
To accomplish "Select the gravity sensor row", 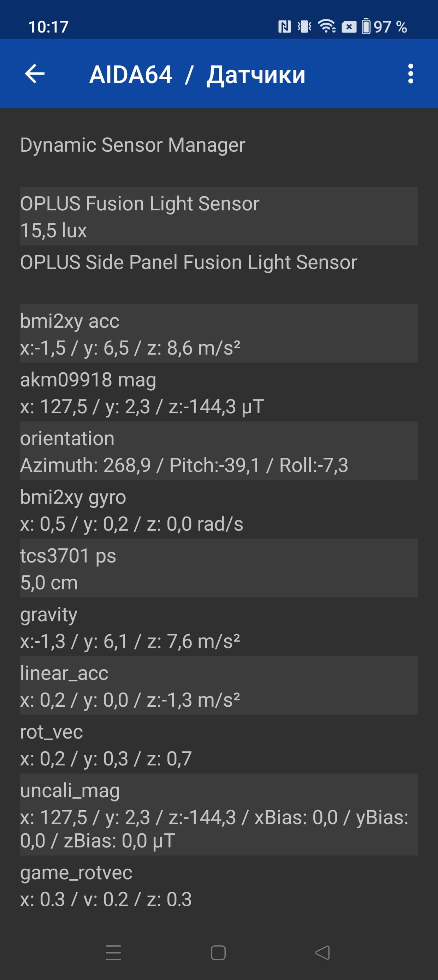I will [219, 627].
